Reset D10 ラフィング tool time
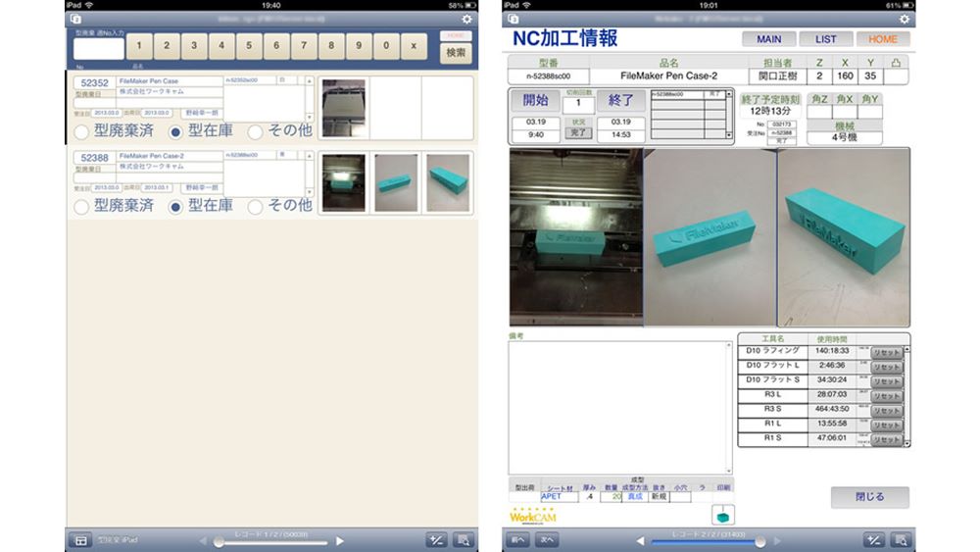 tap(886, 353)
